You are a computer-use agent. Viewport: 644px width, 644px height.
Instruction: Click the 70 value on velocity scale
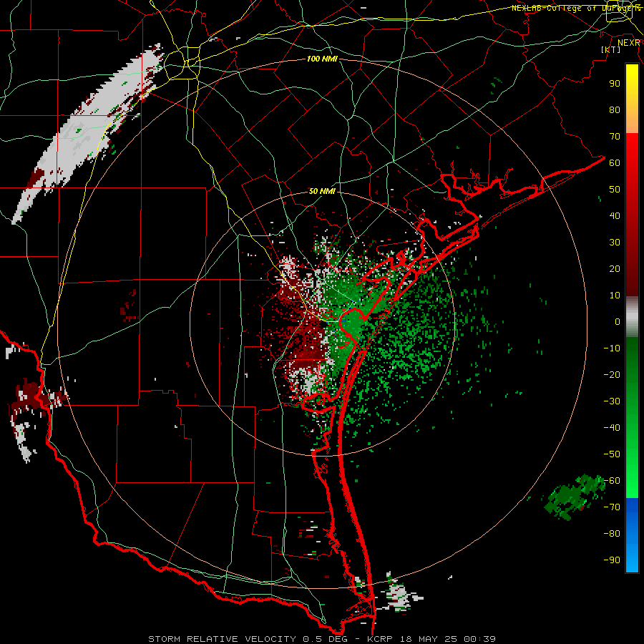615,137
